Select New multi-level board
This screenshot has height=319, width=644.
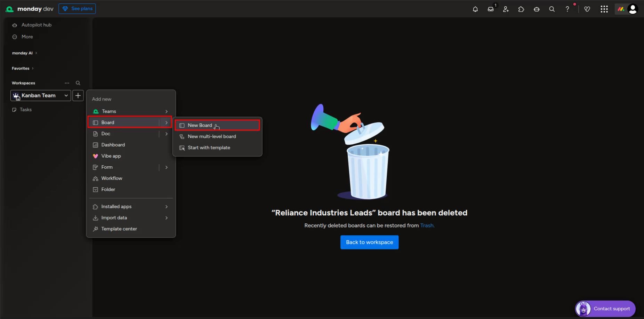point(217,136)
